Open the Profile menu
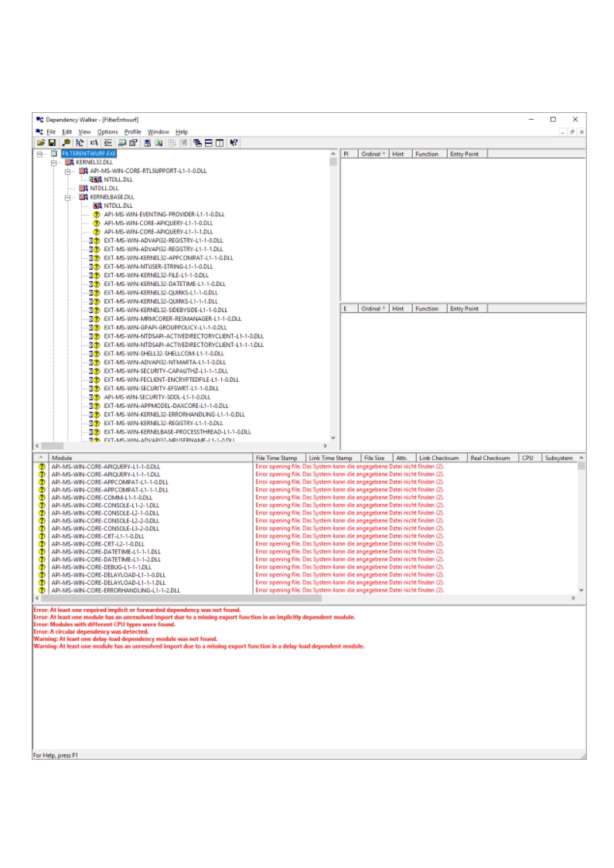614x868 pixels. pos(132,131)
